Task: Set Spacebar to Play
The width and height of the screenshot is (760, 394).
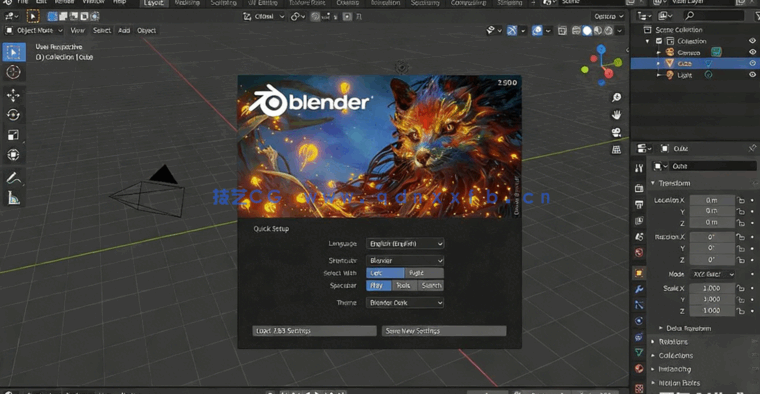Action: [x=379, y=285]
